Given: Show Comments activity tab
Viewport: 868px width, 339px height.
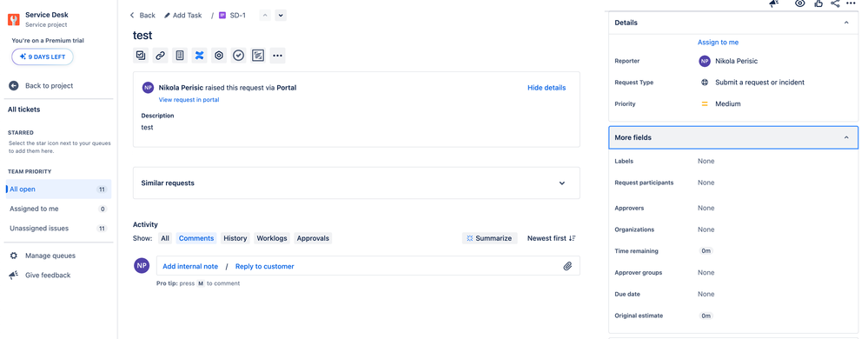Looking at the screenshot, I should (x=196, y=238).
